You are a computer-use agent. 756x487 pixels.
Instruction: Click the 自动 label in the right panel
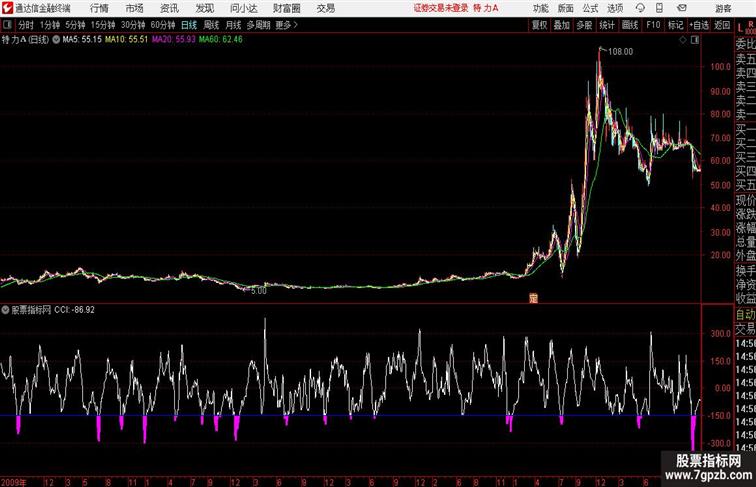[x=745, y=315]
